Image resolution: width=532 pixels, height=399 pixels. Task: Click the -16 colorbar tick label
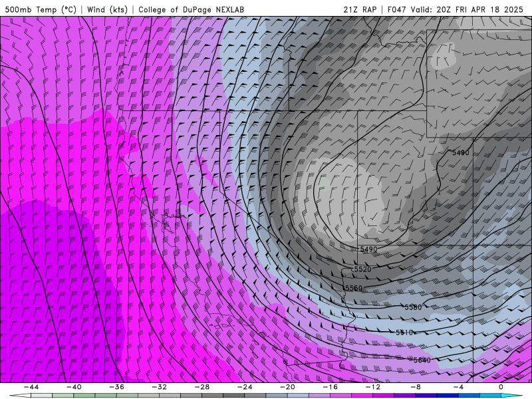click(x=330, y=387)
